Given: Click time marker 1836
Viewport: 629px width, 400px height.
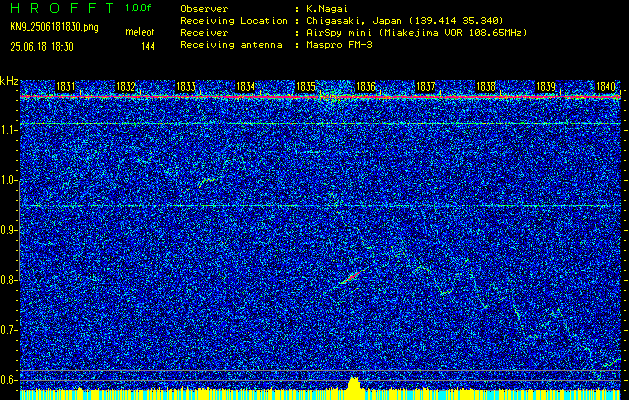Looking at the screenshot, I should point(366,86).
